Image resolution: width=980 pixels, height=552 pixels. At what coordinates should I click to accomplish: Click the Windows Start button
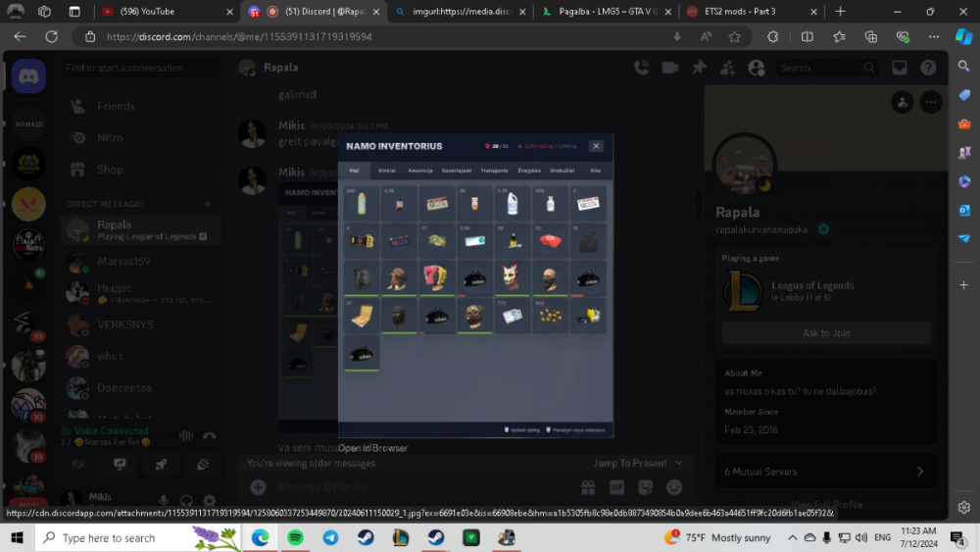[17, 537]
